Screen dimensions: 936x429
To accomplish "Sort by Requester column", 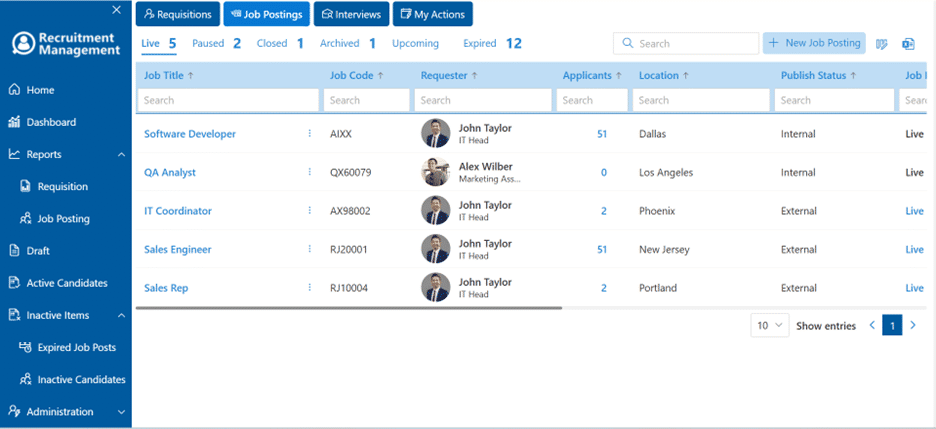I will point(449,76).
